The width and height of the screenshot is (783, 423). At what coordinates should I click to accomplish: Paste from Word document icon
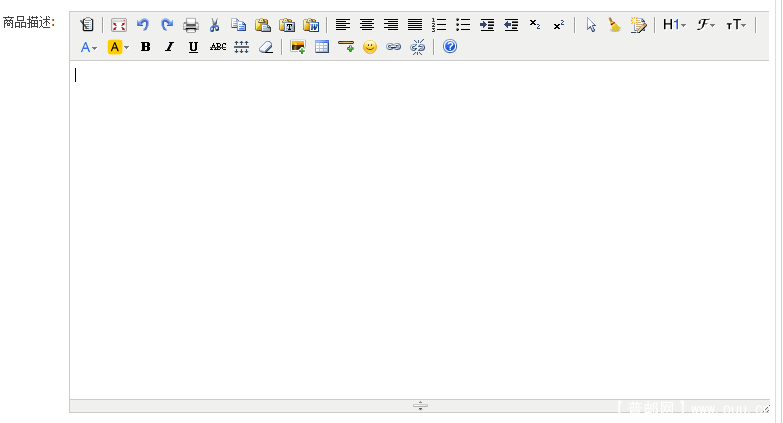(311, 25)
